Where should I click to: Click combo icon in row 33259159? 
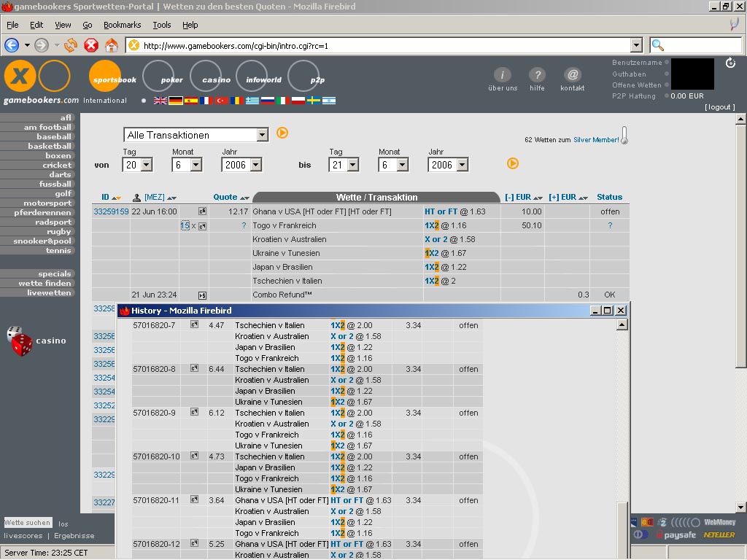click(x=203, y=211)
